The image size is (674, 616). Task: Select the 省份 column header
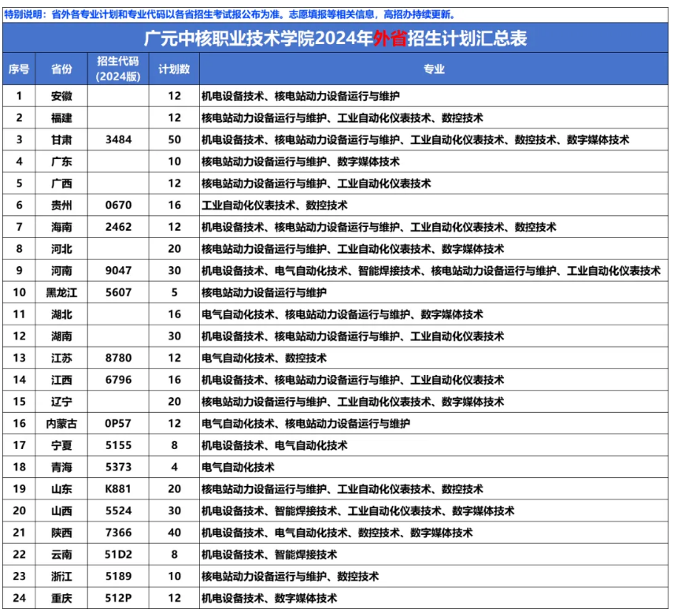click(x=61, y=69)
